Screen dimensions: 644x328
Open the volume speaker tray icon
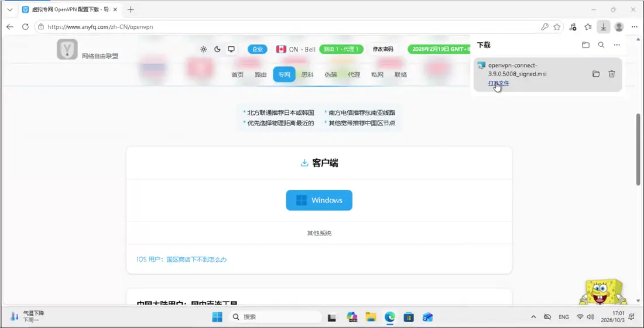(591, 317)
